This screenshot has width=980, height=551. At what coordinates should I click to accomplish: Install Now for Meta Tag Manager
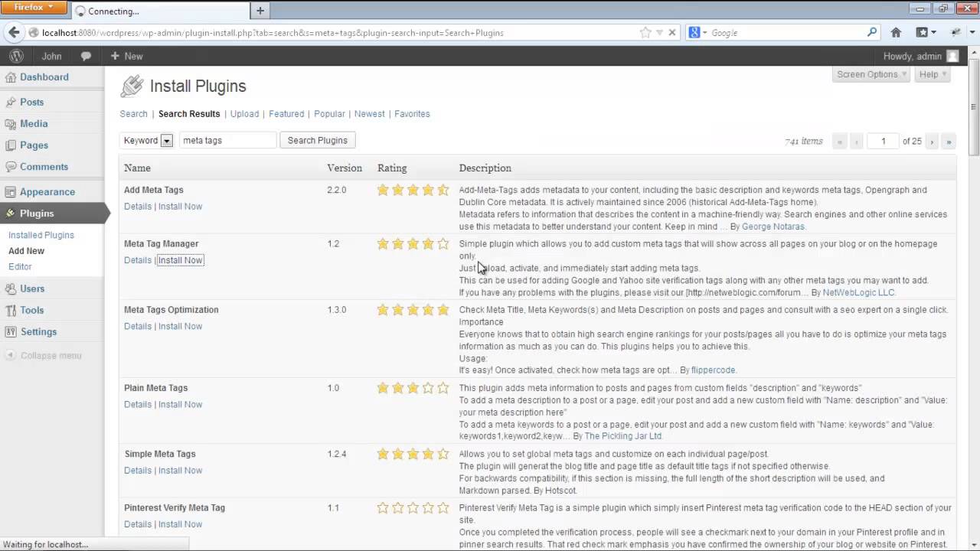point(180,260)
